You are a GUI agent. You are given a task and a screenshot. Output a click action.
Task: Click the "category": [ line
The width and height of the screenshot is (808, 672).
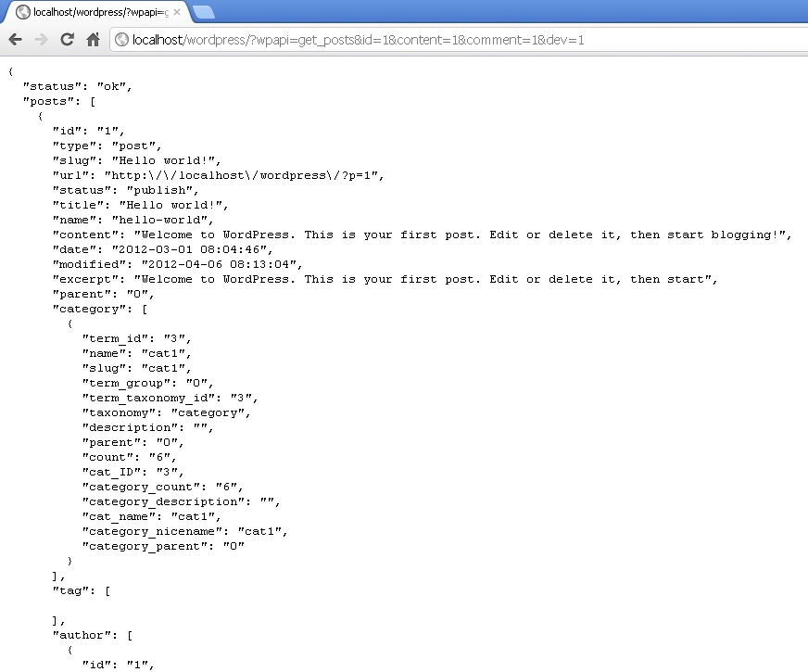pos(100,310)
